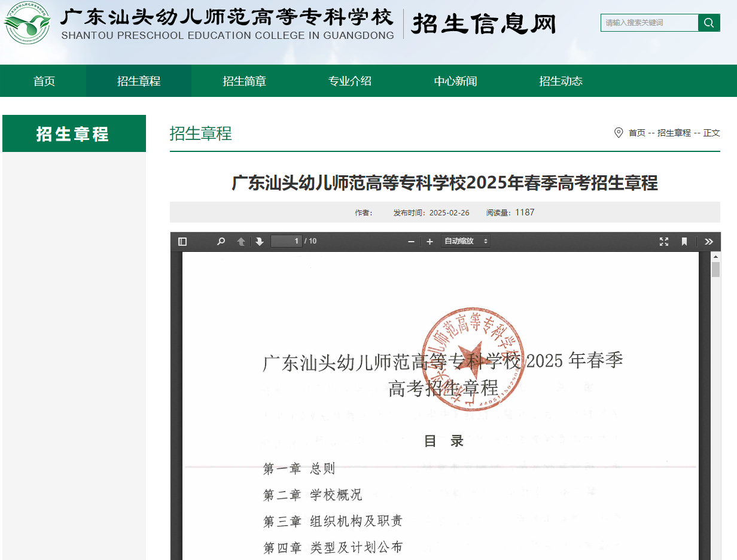Click the bookmark icon in PDF toolbar
This screenshot has height=560, width=737.
[x=684, y=241]
